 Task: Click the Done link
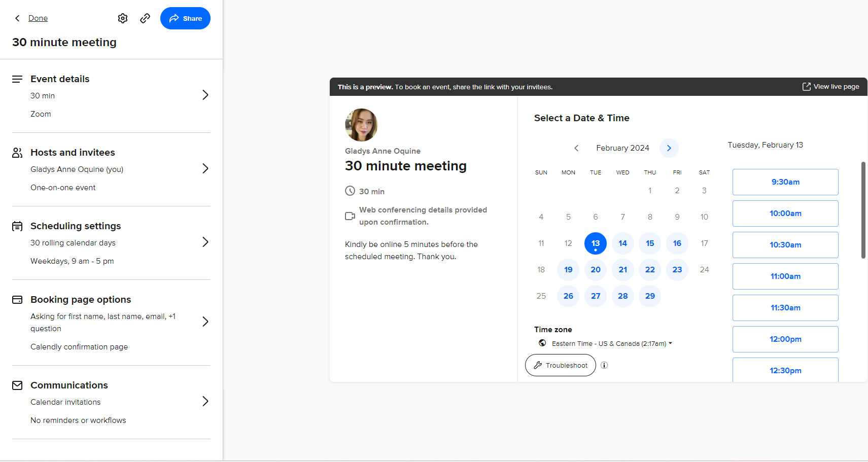coord(38,18)
